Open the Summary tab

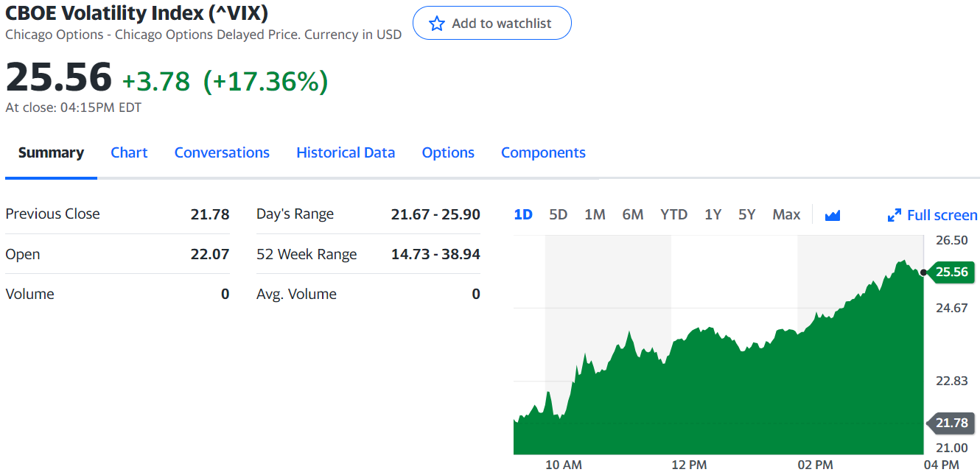(51, 152)
